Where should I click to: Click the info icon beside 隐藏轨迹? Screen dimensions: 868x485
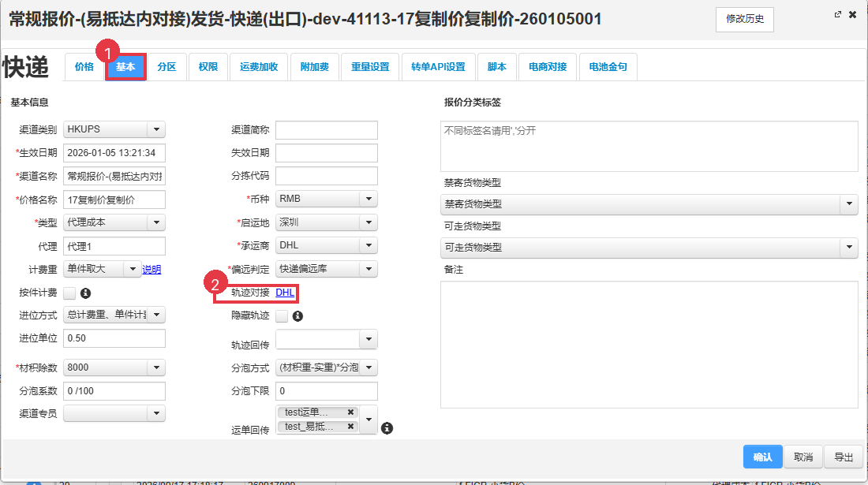(297, 316)
